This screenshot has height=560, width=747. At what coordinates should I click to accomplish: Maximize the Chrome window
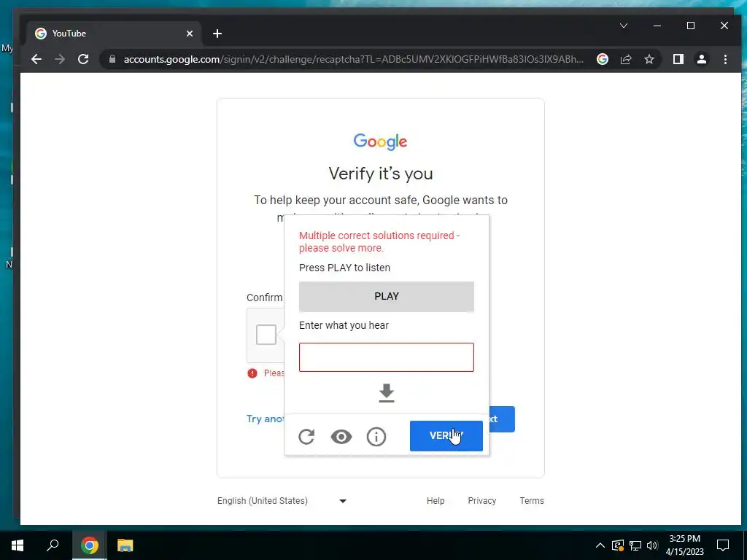pyautogui.click(x=690, y=26)
